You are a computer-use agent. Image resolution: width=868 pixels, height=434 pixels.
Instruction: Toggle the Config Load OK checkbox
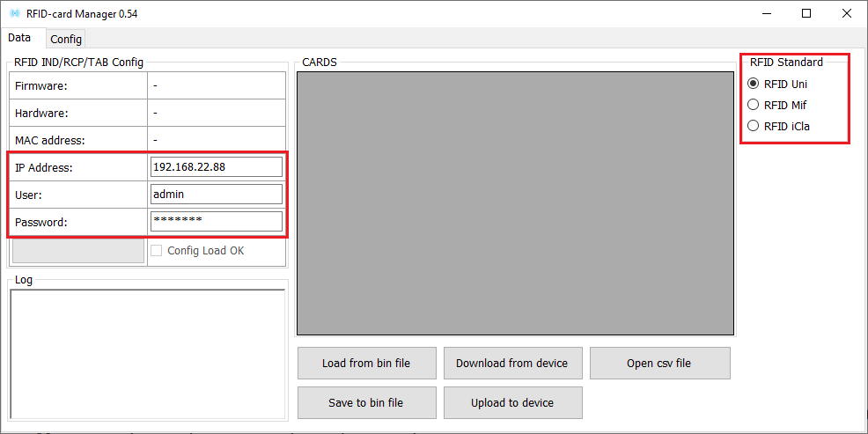point(157,251)
